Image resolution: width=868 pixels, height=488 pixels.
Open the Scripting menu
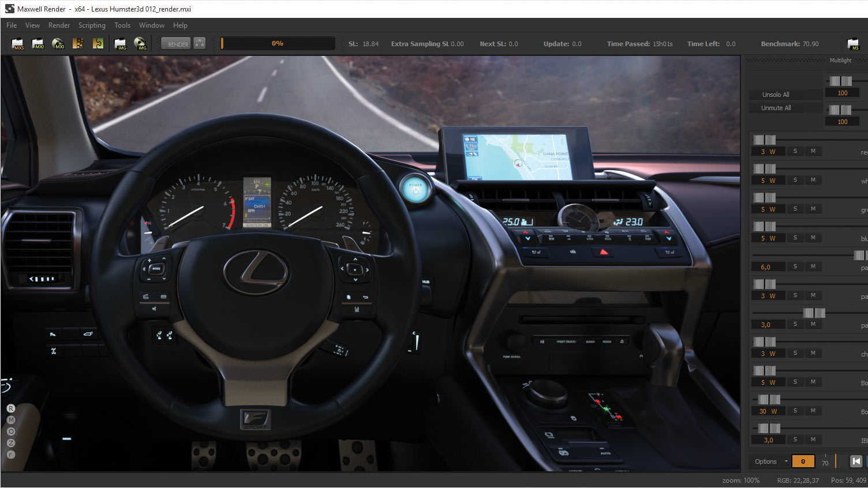point(92,25)
